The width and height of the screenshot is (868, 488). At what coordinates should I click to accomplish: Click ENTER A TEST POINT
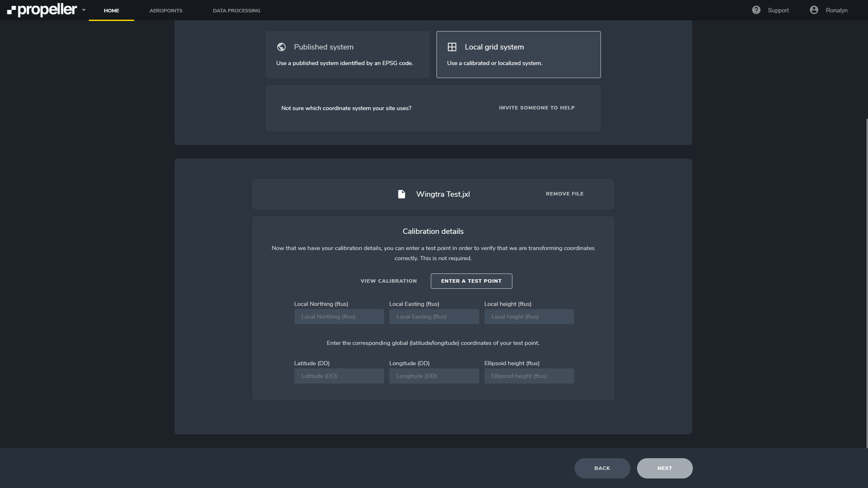point(471,281)
